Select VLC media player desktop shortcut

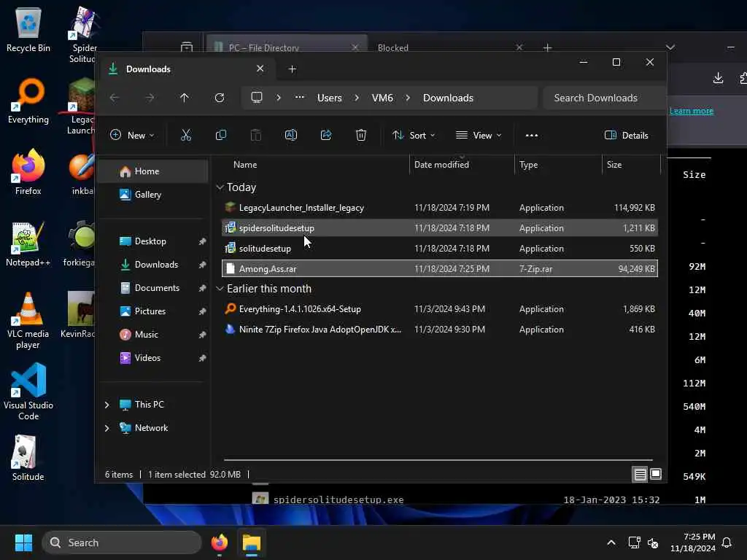(x=28, y=321)
